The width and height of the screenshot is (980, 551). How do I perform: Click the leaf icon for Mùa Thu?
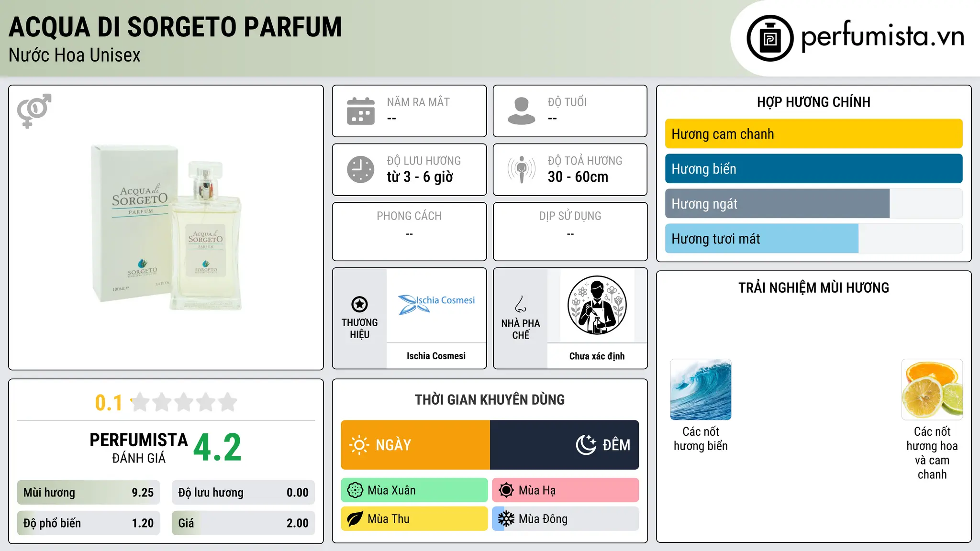355,519
